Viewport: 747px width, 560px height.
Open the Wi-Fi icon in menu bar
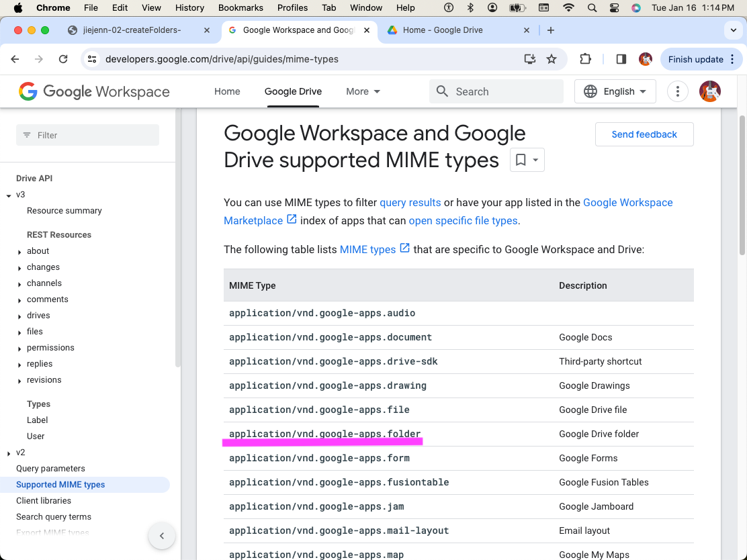click(x=568, y=7)
